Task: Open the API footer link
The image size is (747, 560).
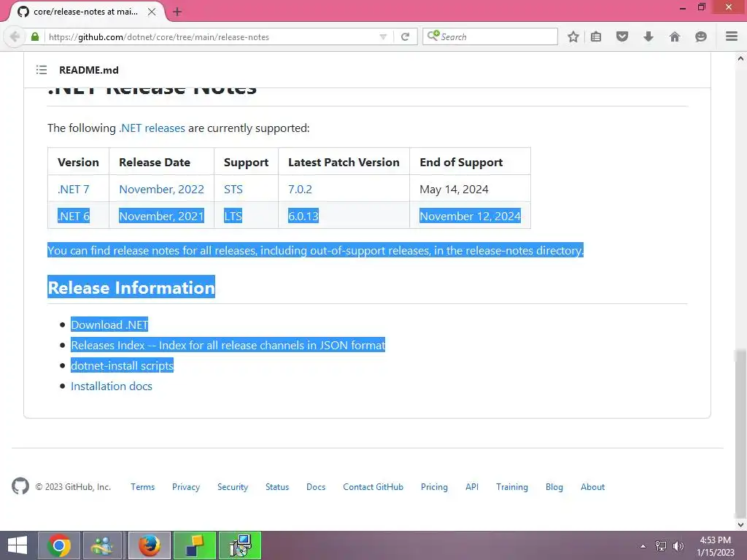Action: pos(472,487)
